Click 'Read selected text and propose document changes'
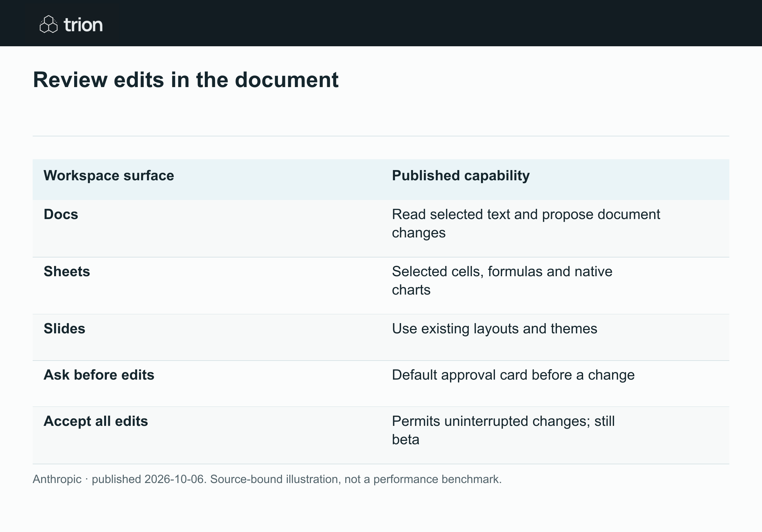The height and width of the screenshot is (532, 762). (526, 223)
